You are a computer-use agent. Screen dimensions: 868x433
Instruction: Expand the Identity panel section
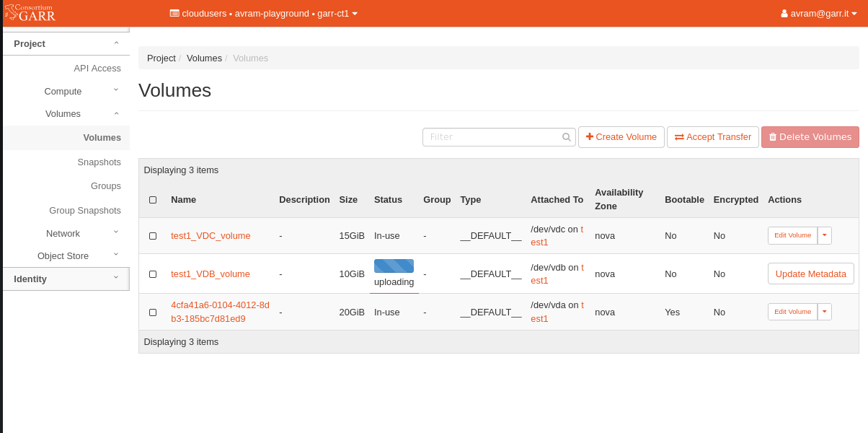point(66,279)
